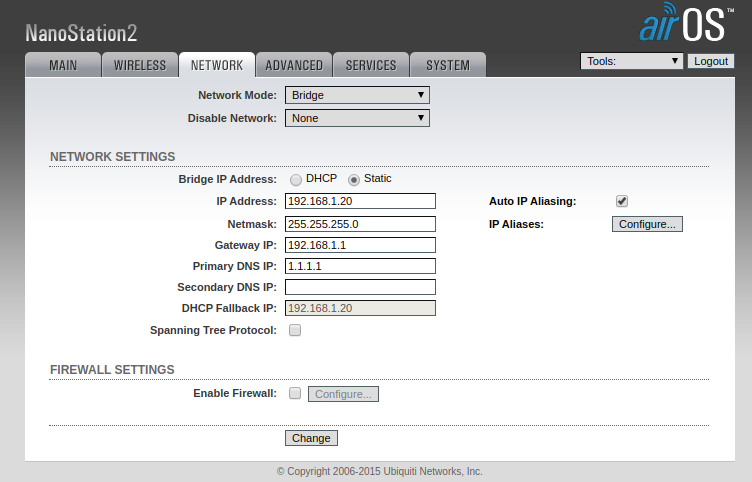The height and width of the screenshot is (482, 752).
Task: Click Configure button for IP Aliases
Action: [647, 224]
